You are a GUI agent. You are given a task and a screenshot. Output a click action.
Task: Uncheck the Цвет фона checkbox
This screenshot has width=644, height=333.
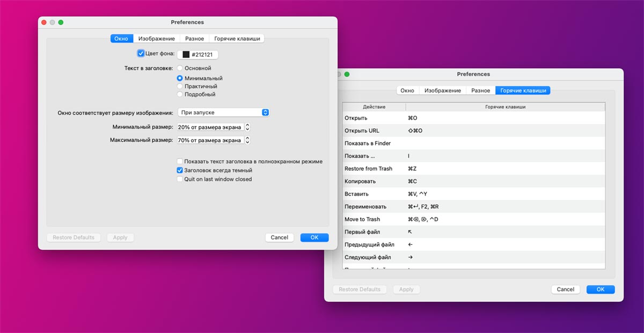141,53
